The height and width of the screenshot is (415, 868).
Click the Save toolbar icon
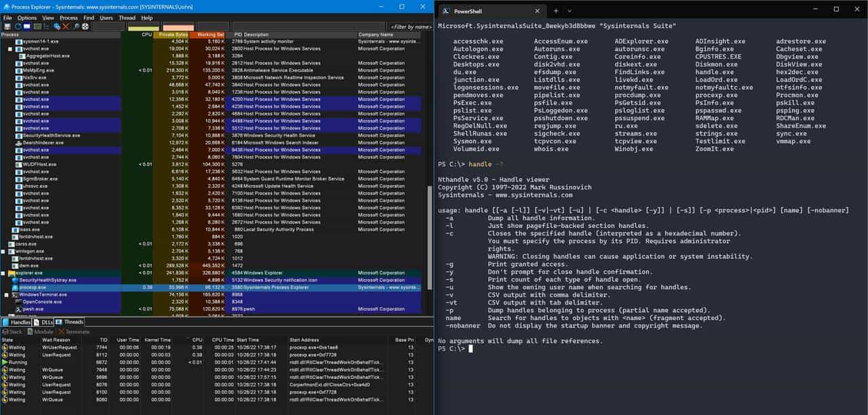click(x=7, y=26)
